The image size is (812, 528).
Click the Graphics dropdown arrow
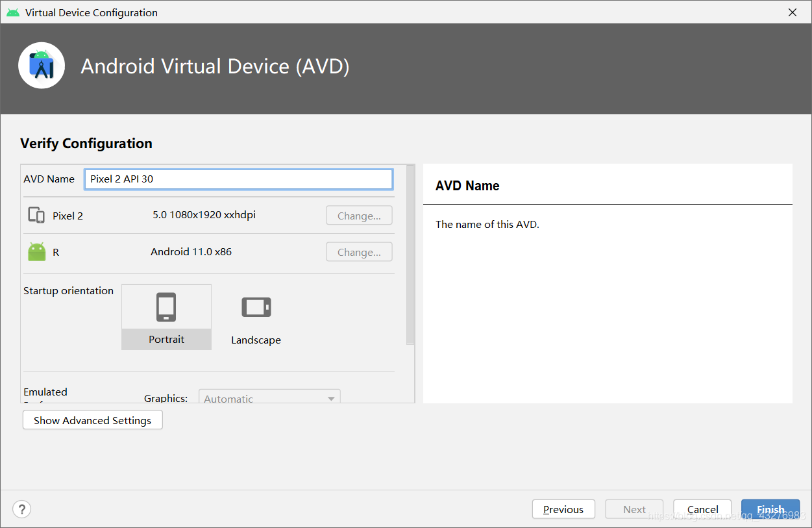coord(331,399)
